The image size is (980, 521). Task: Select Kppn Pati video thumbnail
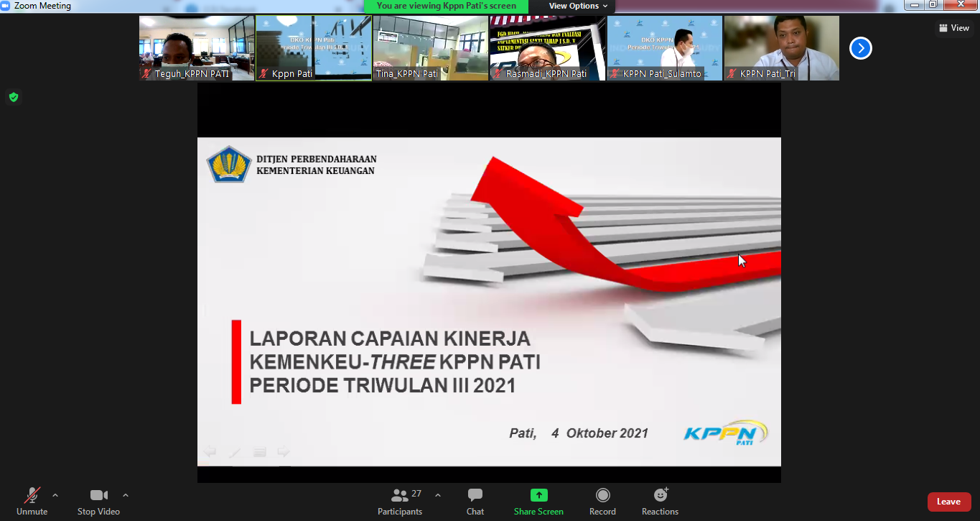pyautogui.click(x=314, y=48)
